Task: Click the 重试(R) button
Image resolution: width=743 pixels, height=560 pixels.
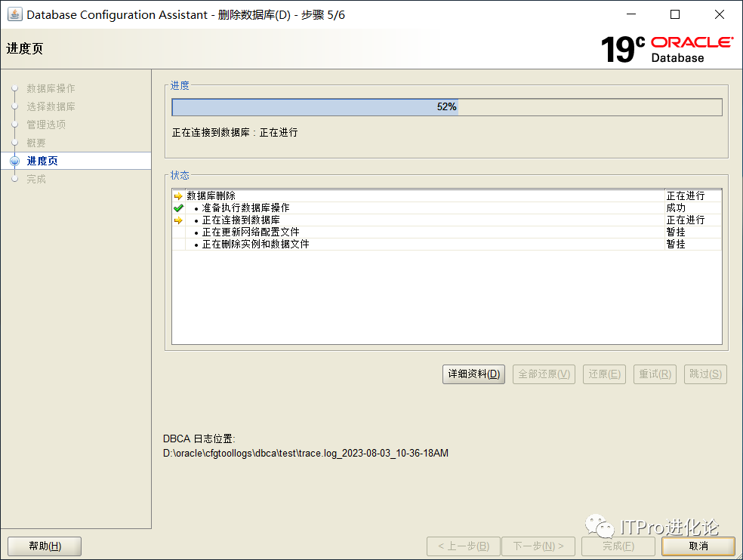Action: point(655,374)
